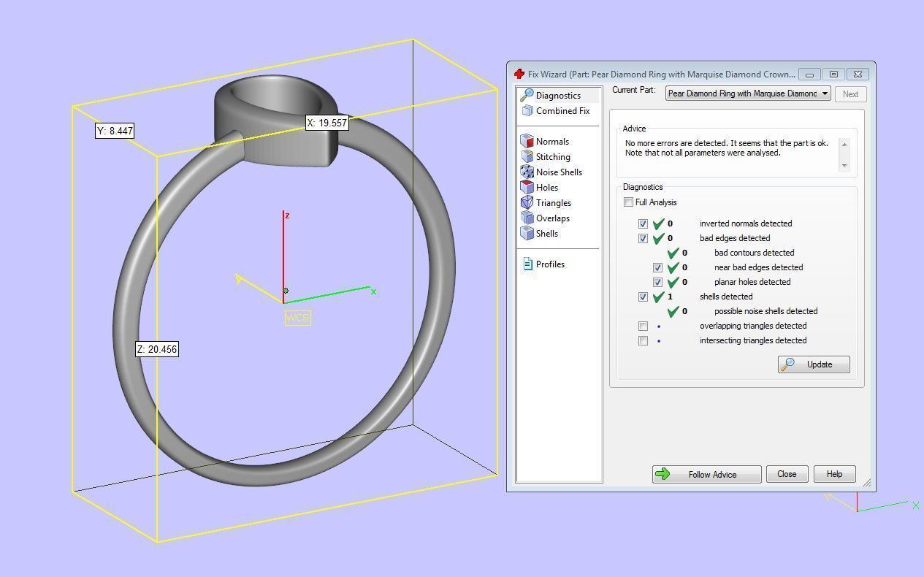The height and width of the screenshot is (577, 924).
Task: Click the Follow Advice button
Action: (x=706, y=474)
